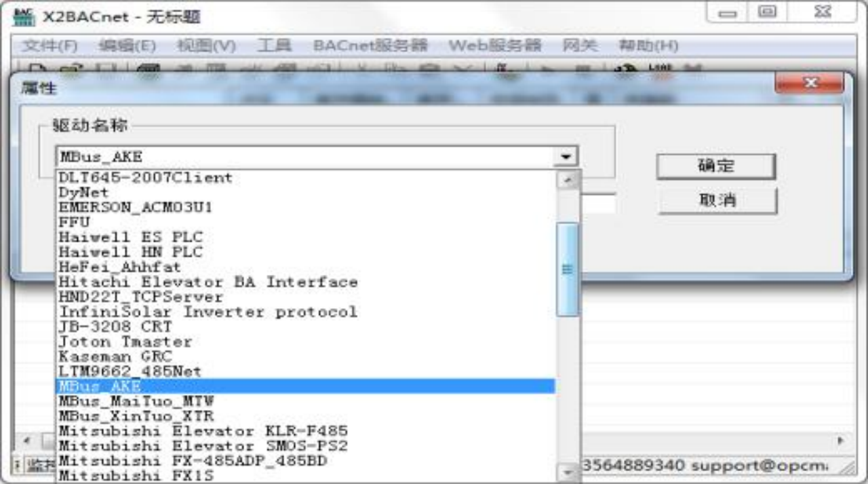The width and height of the screenshot is (868, 484).
Task: Select Haiwell HN PLC driver
Action: 305,253
